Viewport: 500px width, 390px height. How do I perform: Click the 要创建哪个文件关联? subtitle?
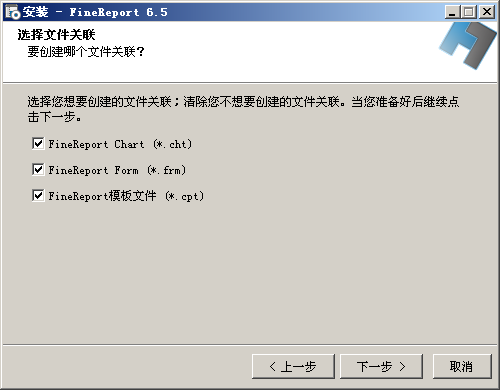(86, 52)
